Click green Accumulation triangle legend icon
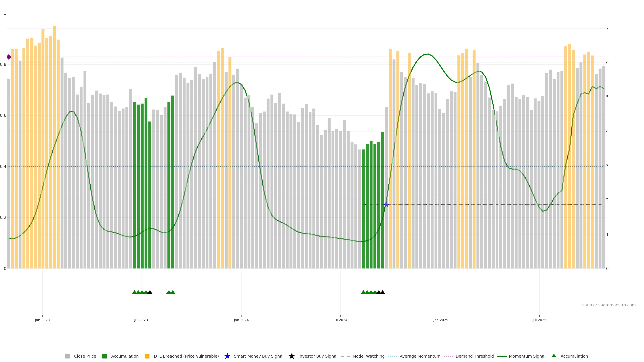Viewport: 644px width, 362px height. tap(554, 356)
